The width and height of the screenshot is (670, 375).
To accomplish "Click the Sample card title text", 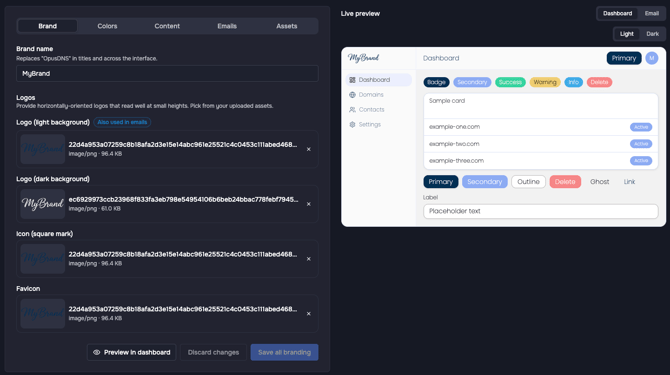I will point(447,101).
